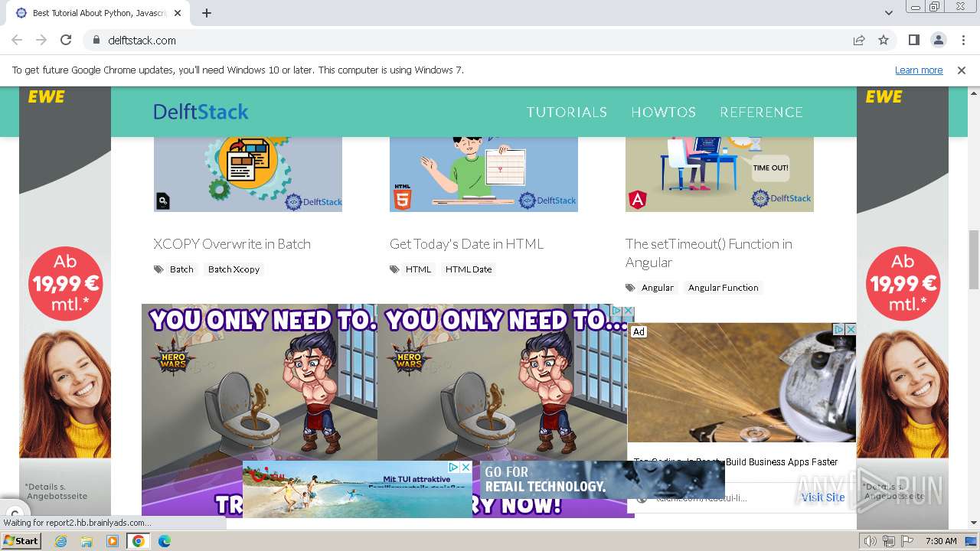
Task: Open Learn more about Chrome updates
Action: [x=919, y=70]
